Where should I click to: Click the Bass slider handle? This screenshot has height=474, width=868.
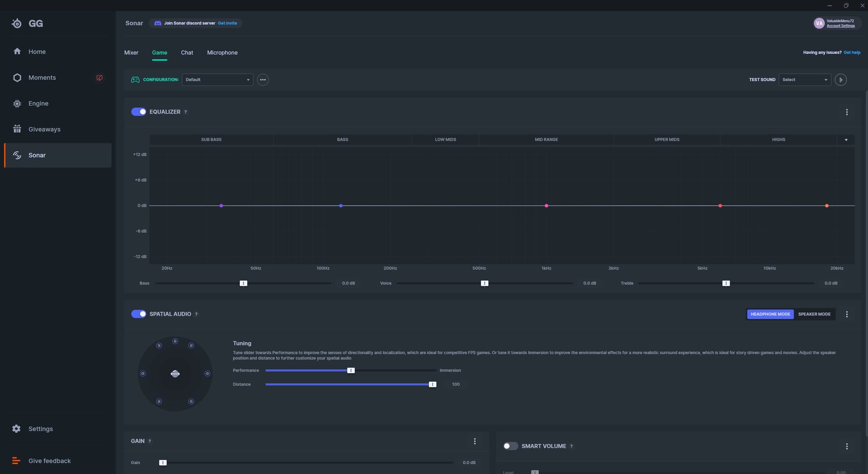[x=244, y=283]
